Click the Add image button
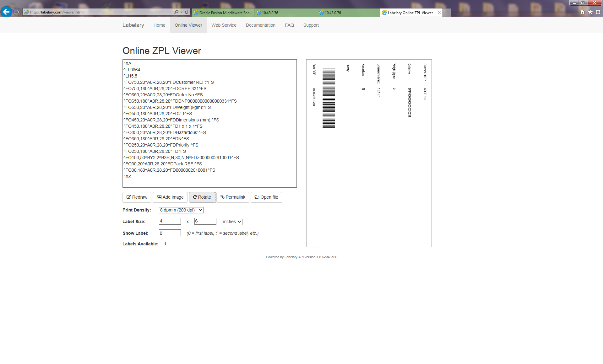The image size is (603, 364). [x=170, y=197]
